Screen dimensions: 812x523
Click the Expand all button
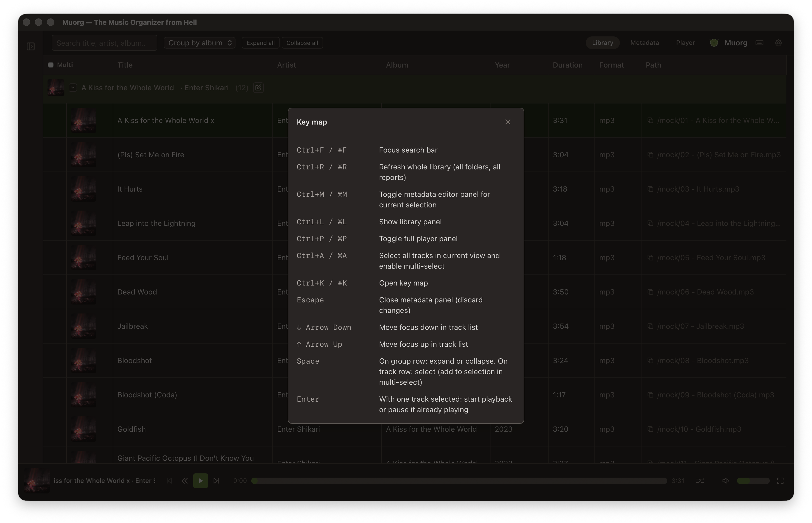260,43
